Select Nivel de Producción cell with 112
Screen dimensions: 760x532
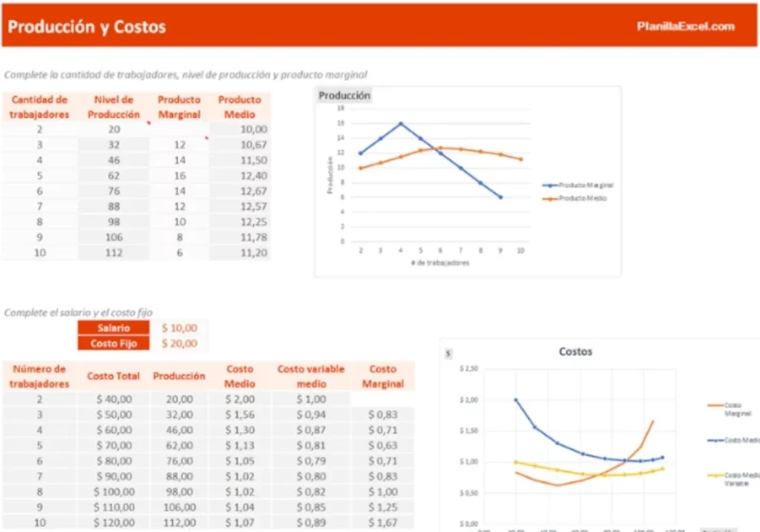[114, 253]
